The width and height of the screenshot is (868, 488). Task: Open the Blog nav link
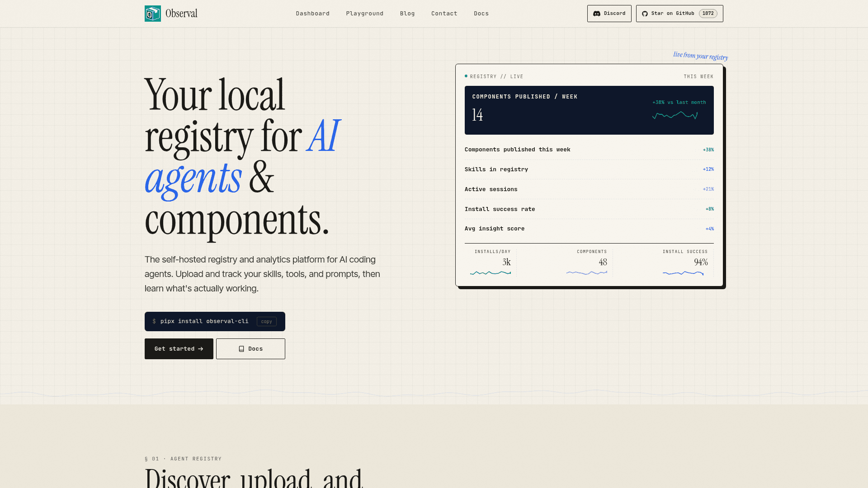407,14
